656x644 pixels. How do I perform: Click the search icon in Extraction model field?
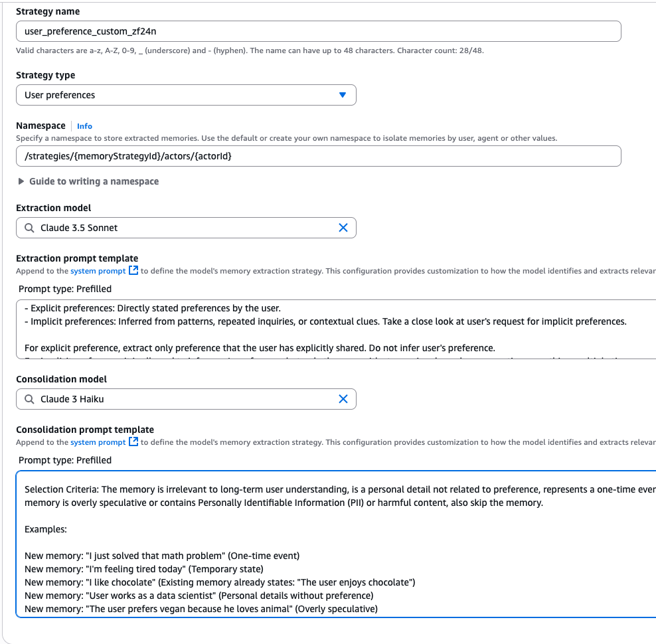[29, 228]
